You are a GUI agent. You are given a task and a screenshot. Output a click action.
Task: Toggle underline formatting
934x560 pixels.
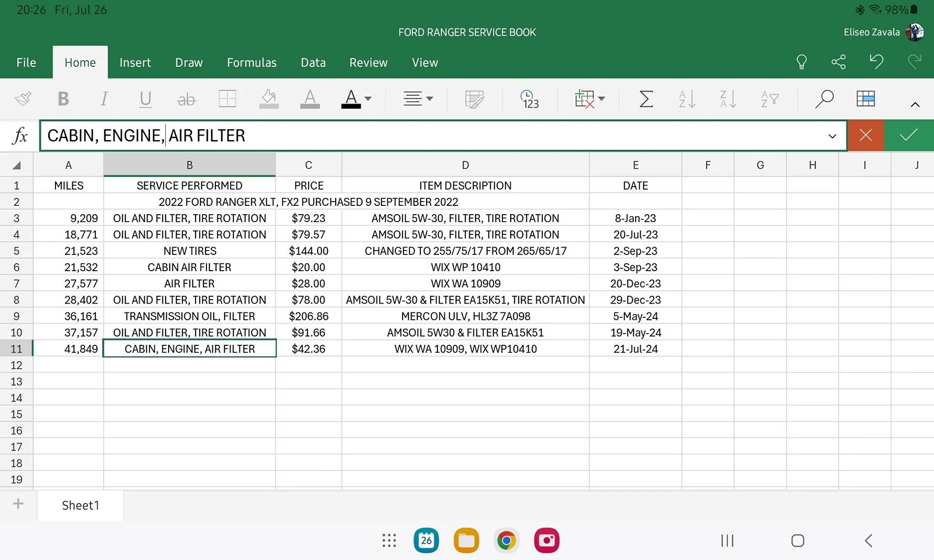[x=145, y=99]
